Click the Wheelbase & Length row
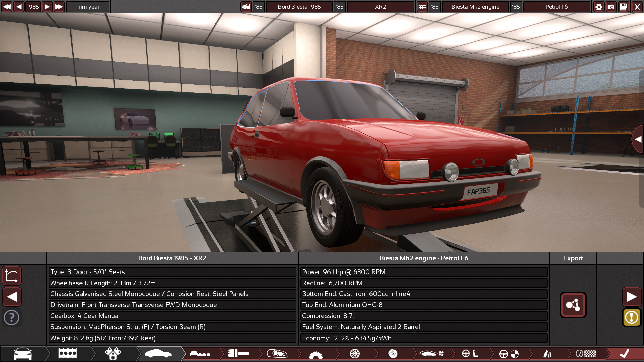 pyautogui.click(x=172, y=283)
